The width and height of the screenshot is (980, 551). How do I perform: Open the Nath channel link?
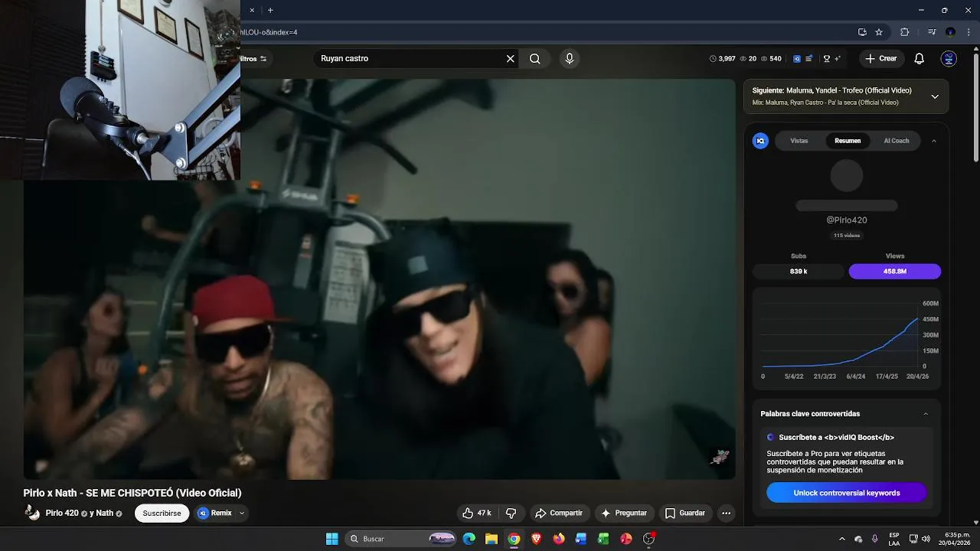click(x=104, y=514)
